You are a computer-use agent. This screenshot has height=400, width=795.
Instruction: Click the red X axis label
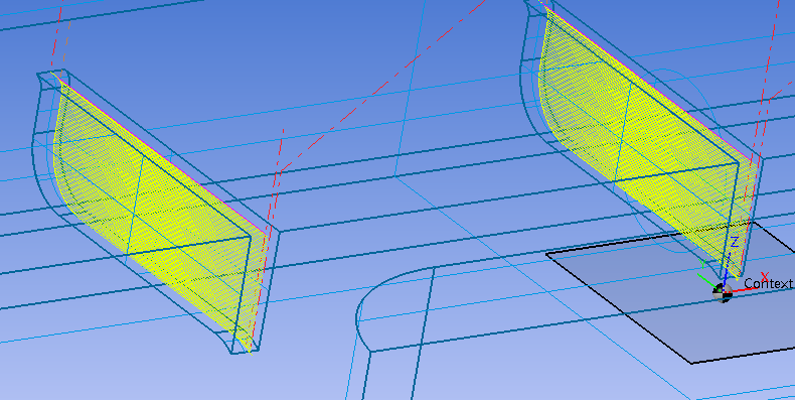[765, 276]
